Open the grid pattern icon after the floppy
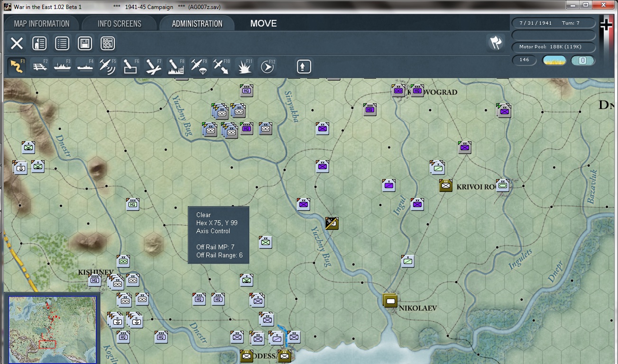This screenshot has width=618, height=364. point(108,44)
